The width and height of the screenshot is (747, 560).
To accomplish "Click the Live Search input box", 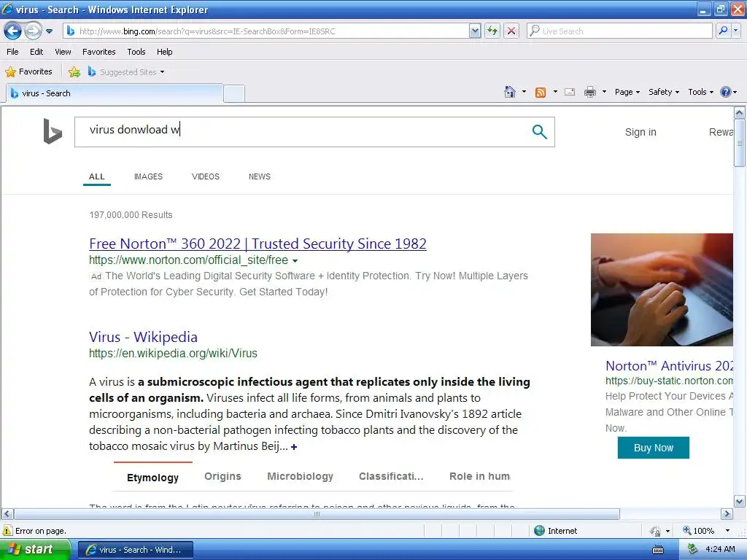I will [619, 31].
